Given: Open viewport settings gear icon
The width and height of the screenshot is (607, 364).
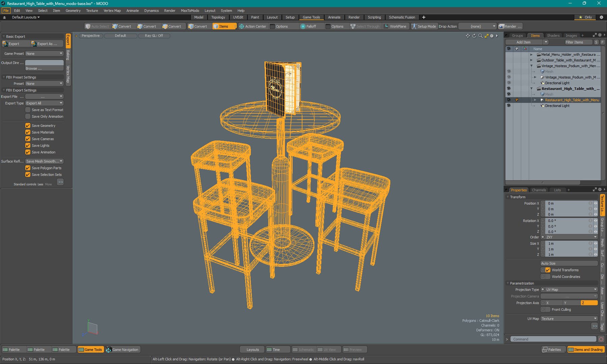Looking at the screenshot, I should (492, 36).
